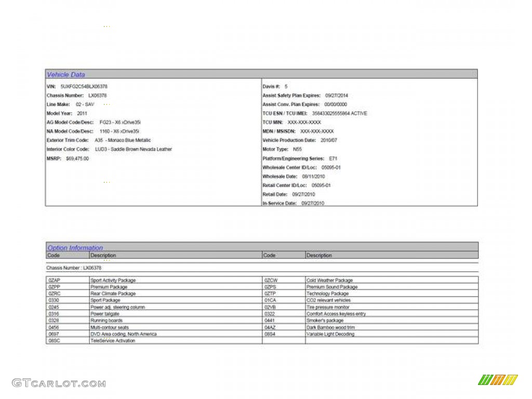Select "A35 - Monaco Blue Metallic" text
Image resolution: width=532 pixels, height=399 pixels.
[123, 140]
